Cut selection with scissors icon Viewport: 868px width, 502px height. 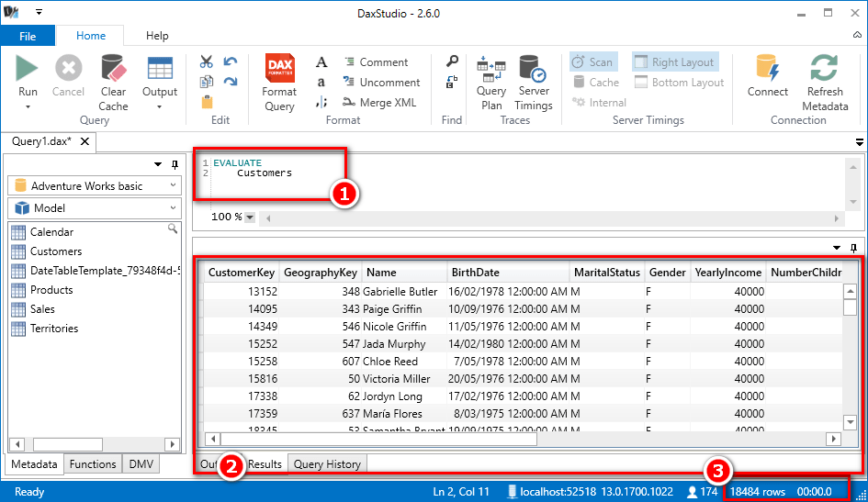[x=207, y=61]
